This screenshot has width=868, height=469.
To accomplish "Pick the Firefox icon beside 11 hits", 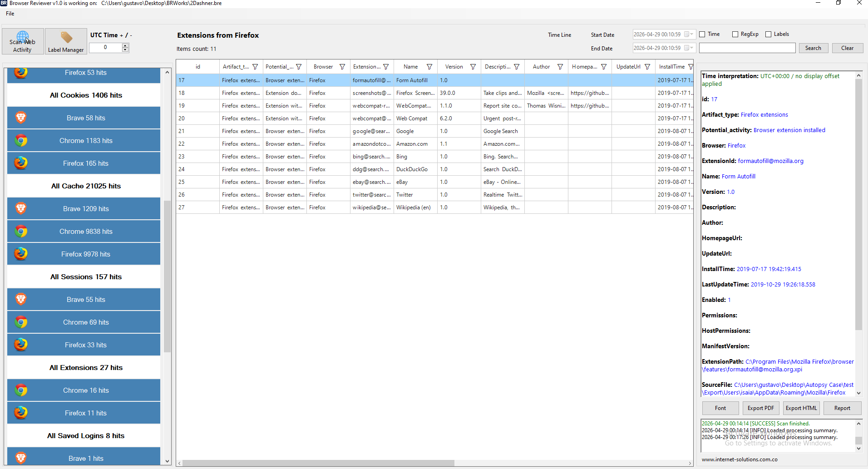I will click(21, 413).
